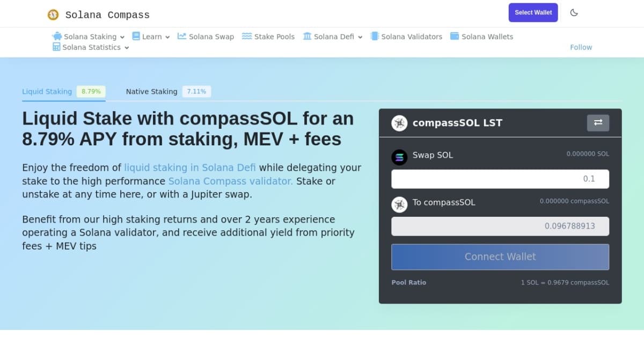Expand the Solana Statistics menu

[x=91, y=47]
